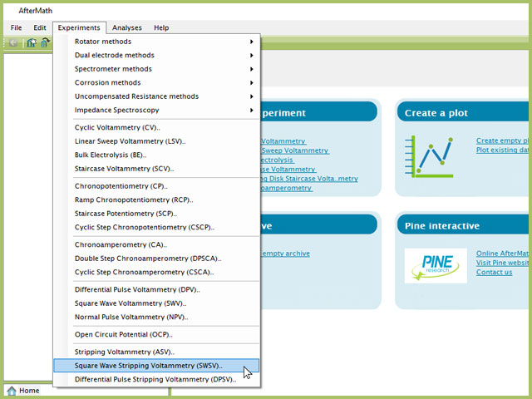Choose Differential Pulse Stripping Voltammetry (DPSV)
The image size is (532, 399).
157,380
